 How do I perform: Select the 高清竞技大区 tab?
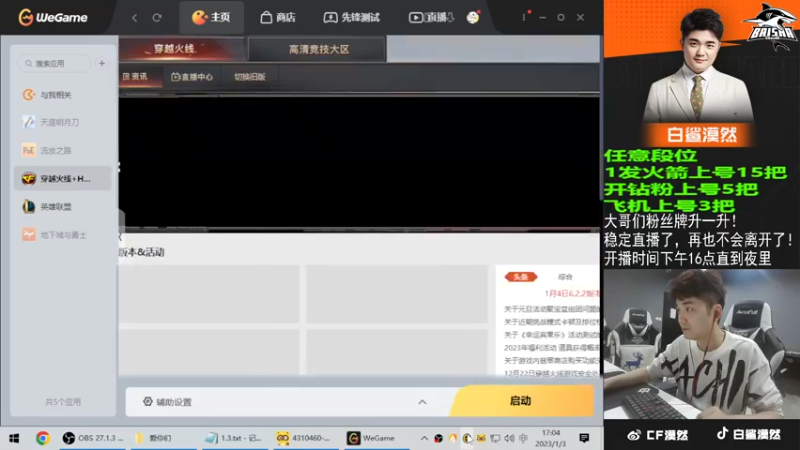coord(317,49)
